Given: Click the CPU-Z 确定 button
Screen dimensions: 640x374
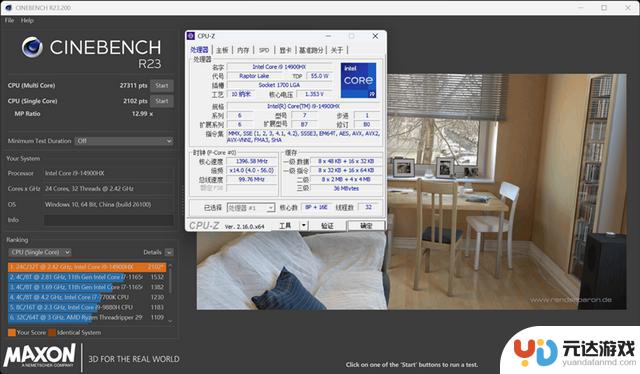Looking at the screenshot, I should [x=366, y=225].
